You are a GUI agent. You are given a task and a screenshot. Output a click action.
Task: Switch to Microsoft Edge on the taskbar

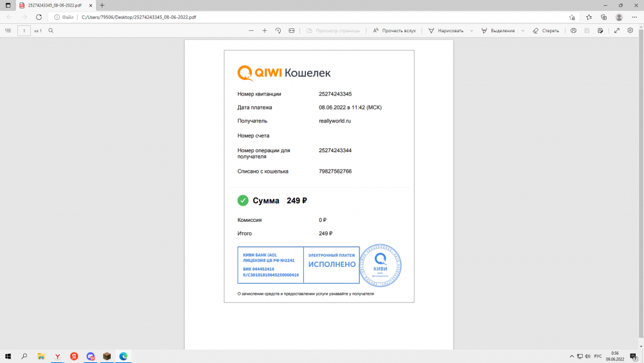pos(123,357)
